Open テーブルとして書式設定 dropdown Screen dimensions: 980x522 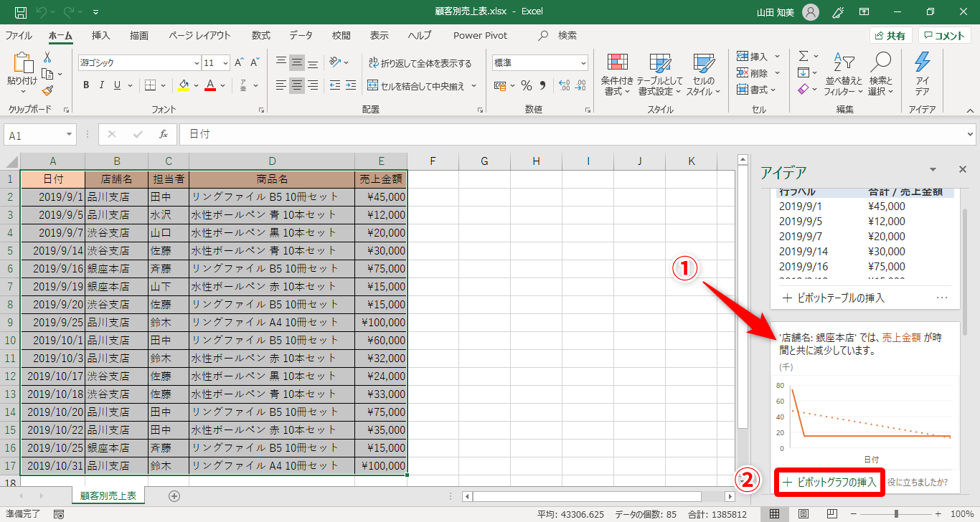click(660, 74)
